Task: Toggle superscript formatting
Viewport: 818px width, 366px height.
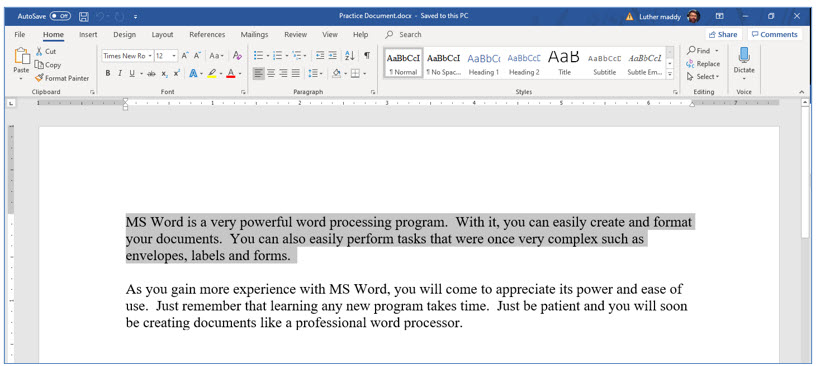Action: coord(177,74)
